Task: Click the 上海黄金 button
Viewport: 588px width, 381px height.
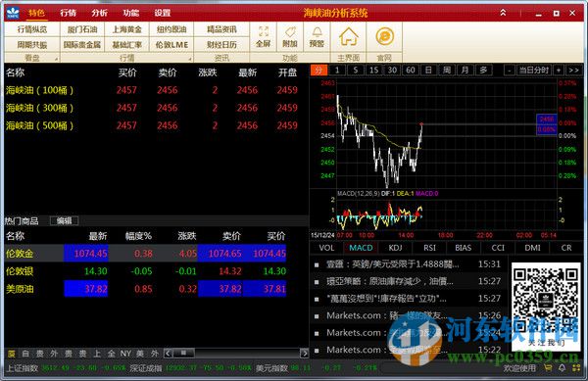Action: pyautogui.click(x=126, y=29)
